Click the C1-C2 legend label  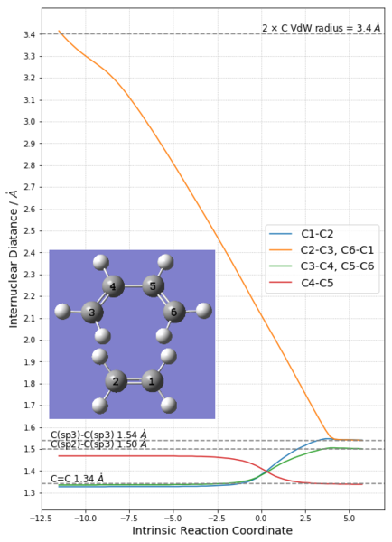click(x=317, y=234)
